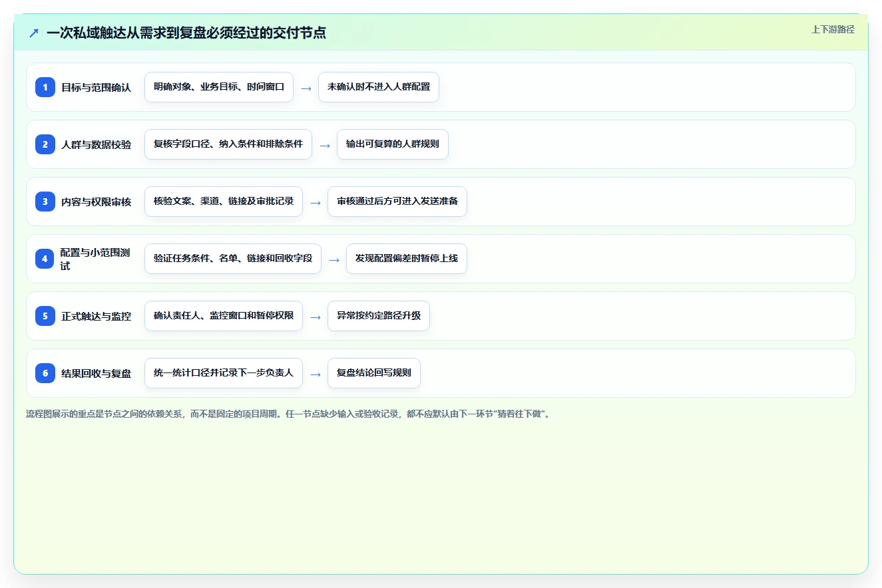Click the arrow before 异常按约定路径升级
Screen dimensions: 882x588
[316, 317]
